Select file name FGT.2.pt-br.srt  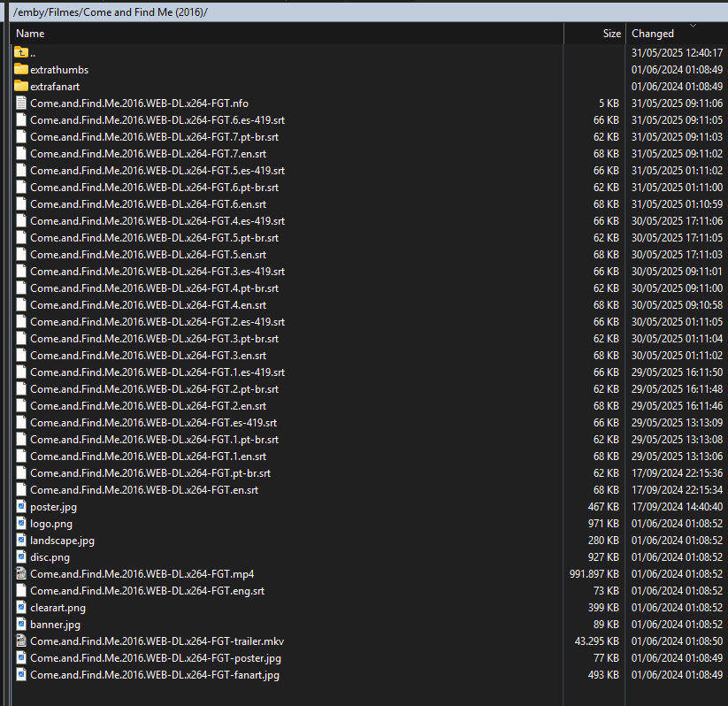[155, 388]
